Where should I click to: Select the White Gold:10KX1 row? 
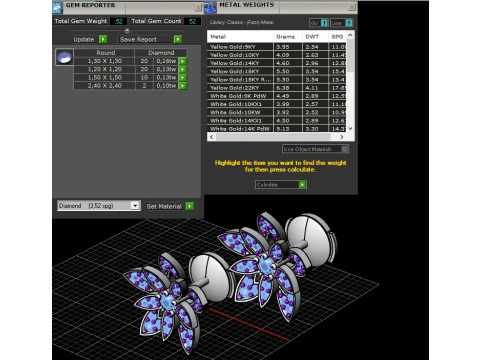(277, 104)
